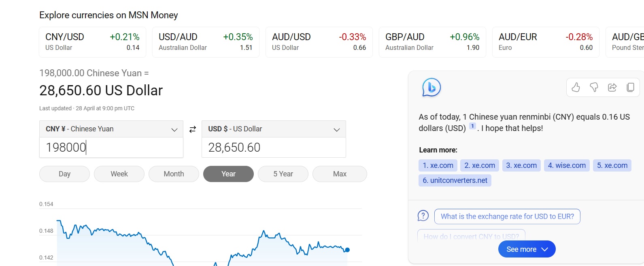Share the Bing chat answer
Screen dimensions: 644x266
612,87
